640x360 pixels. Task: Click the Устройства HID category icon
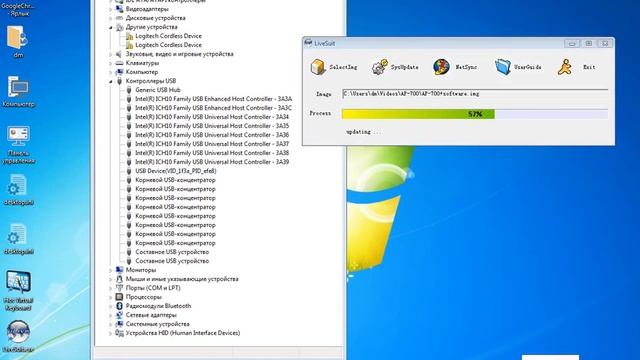point(119,333)
